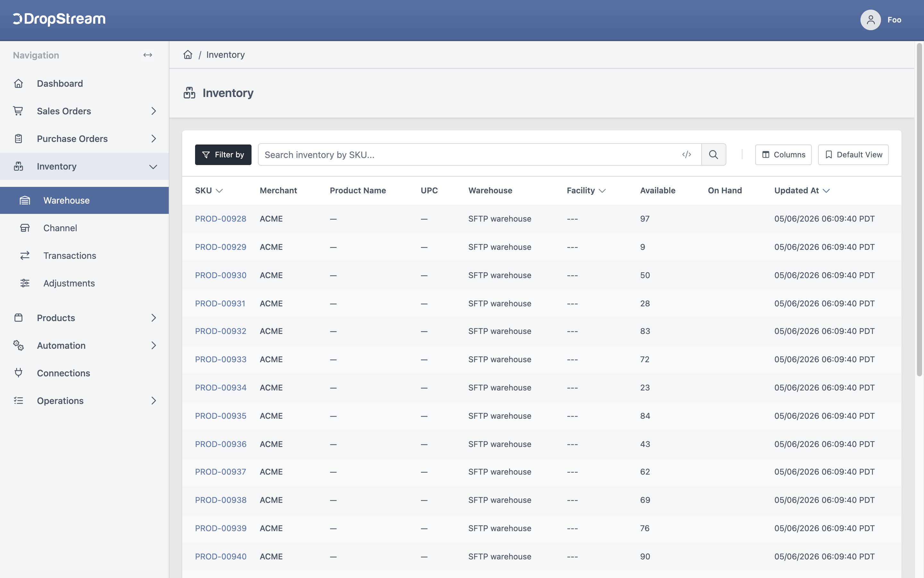The image size is (924, 578).
Task: Select Channel under Inventory
Action: (x=84, y=228)
